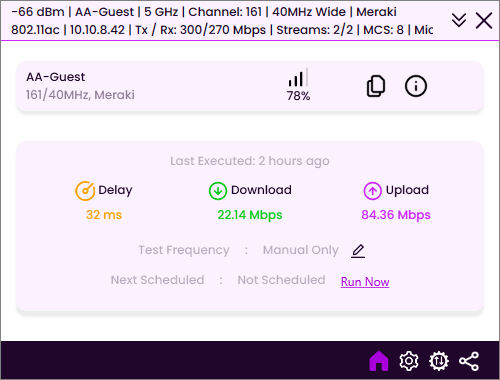
Task: Click the green Download arrow icon
Action: click(218, 191)
